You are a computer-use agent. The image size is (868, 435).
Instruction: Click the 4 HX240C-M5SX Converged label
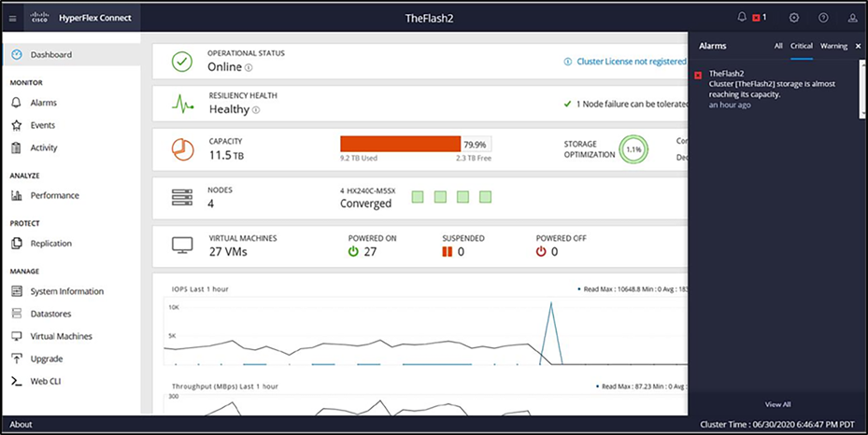tap(367, 198)
